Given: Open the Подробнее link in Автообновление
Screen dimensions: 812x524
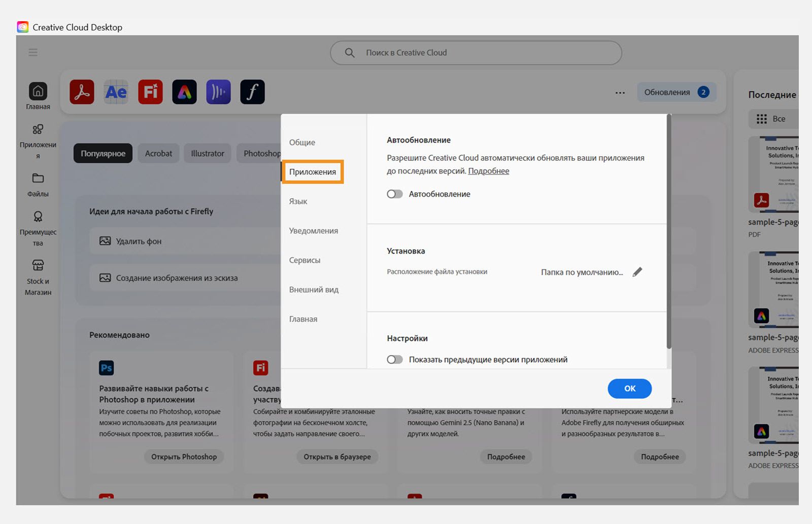Looking at the screenshot, I should [488, 171].
